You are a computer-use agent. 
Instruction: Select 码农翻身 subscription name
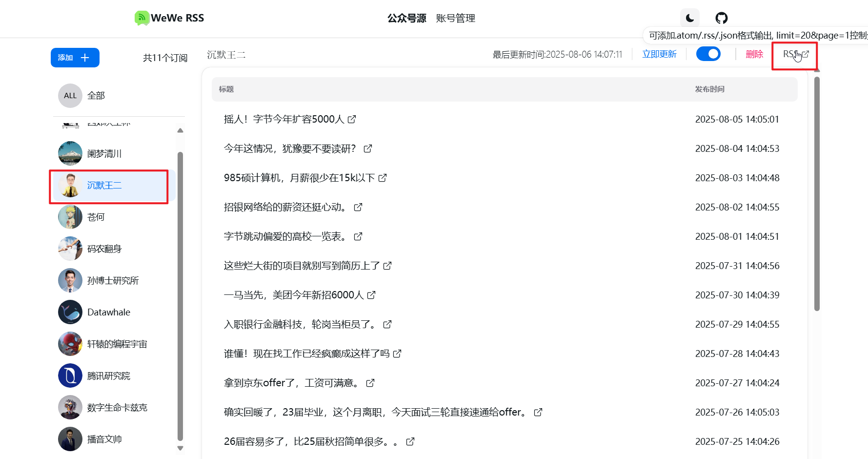tap(104, 249)
